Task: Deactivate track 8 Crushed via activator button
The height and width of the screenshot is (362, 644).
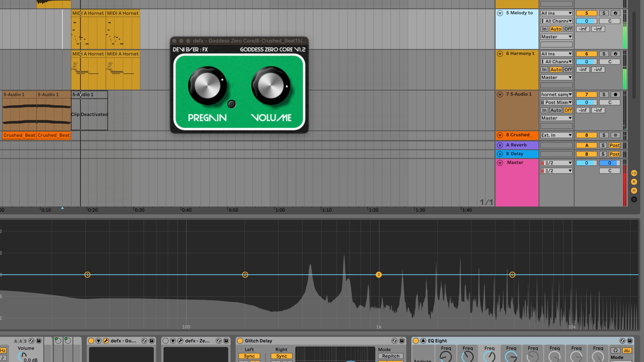Action: click(586, 135)
